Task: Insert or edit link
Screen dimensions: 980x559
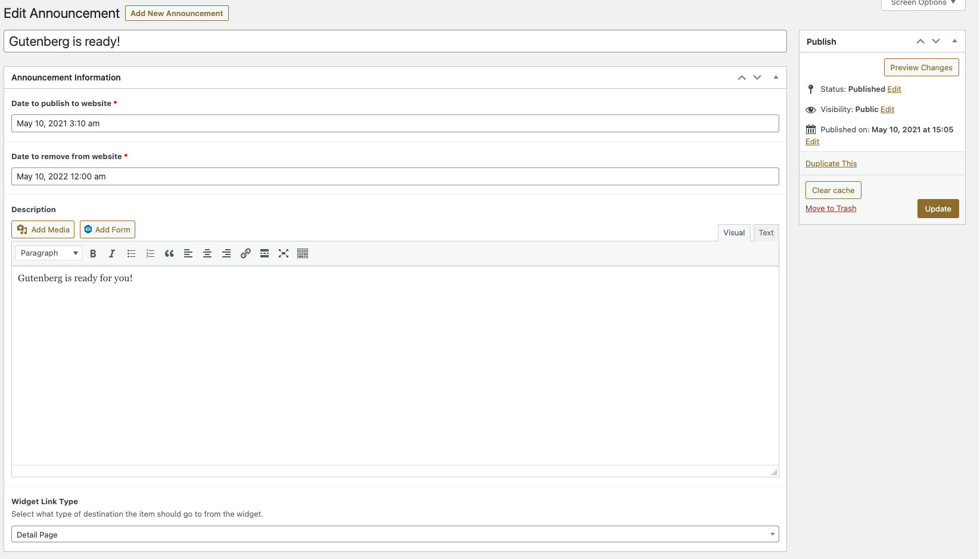Action: pyautogui.click(x=245, y=253)
